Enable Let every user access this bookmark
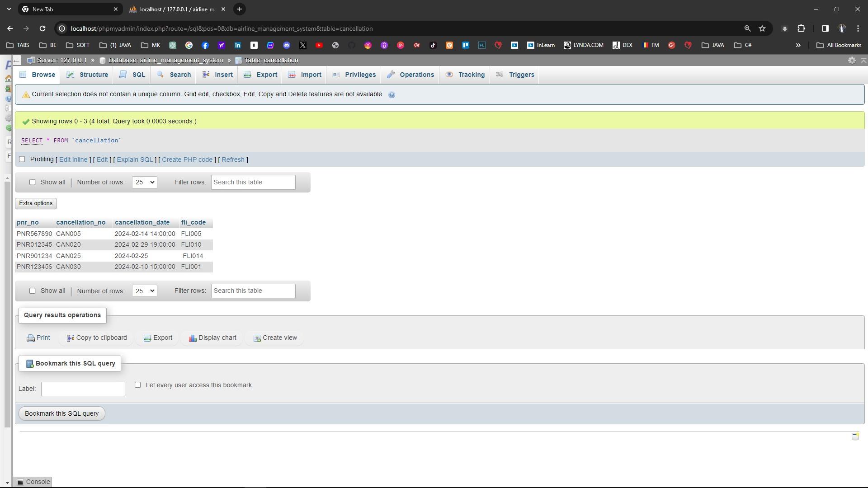Image resolution: width=868 pixels, height=488 pixels. (x=138, y=385)
